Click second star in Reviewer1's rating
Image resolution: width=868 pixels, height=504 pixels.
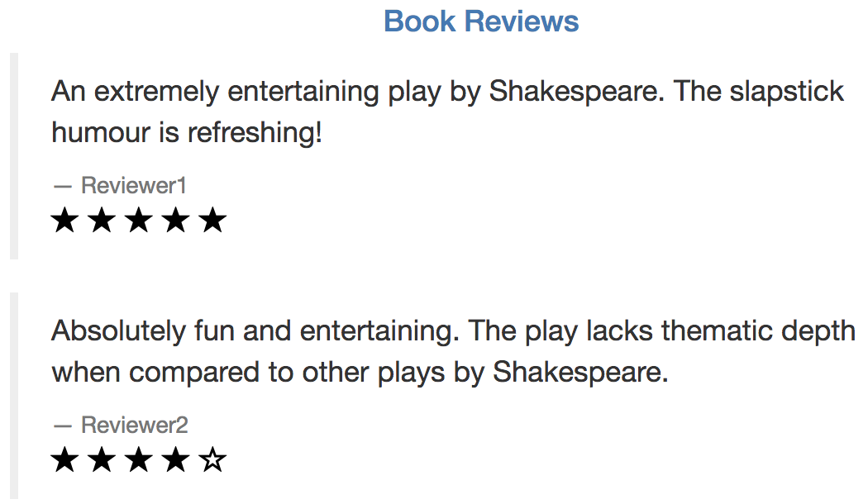(x=102, y=220)
